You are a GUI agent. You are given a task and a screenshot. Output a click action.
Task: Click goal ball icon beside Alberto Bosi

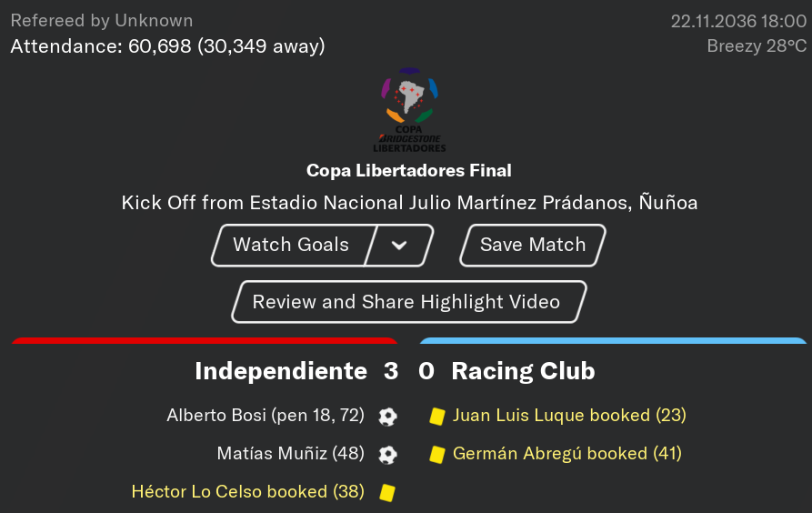tap(387, 417)
